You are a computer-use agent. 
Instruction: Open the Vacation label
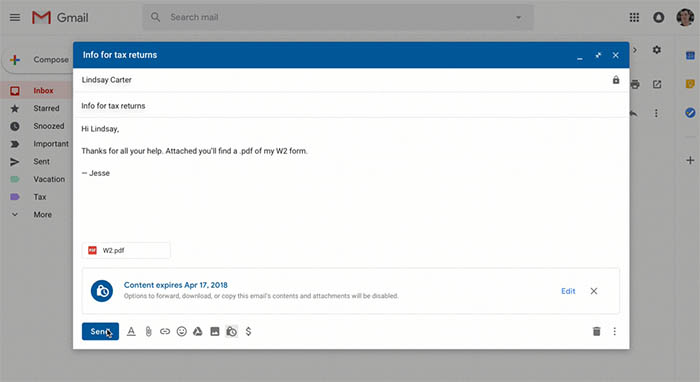tap(49, 179)
